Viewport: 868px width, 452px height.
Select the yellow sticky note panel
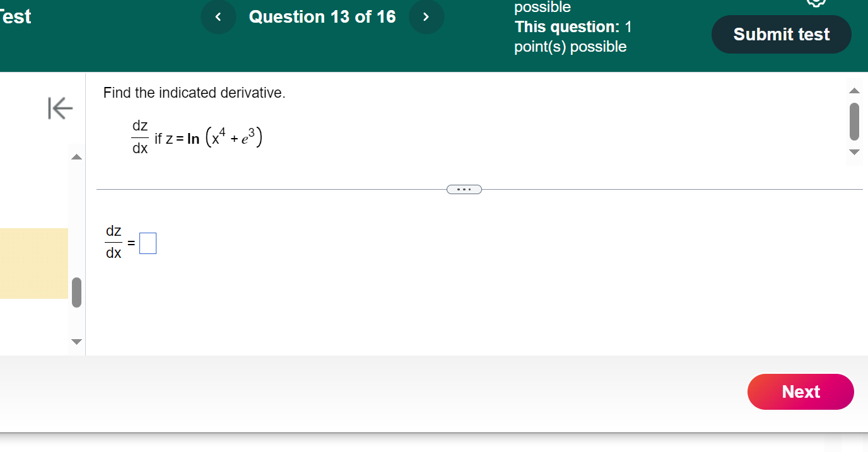(34, 264)
